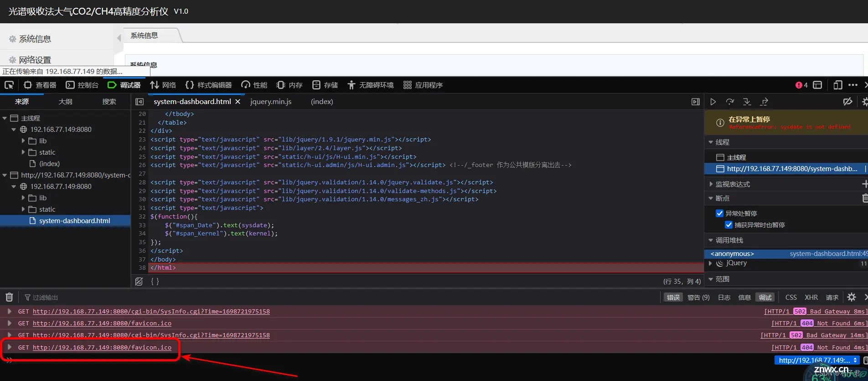This screenshot has height=381, width=868.
Task: Open the 查看器 inspector tab
Action: pos(40,85)
